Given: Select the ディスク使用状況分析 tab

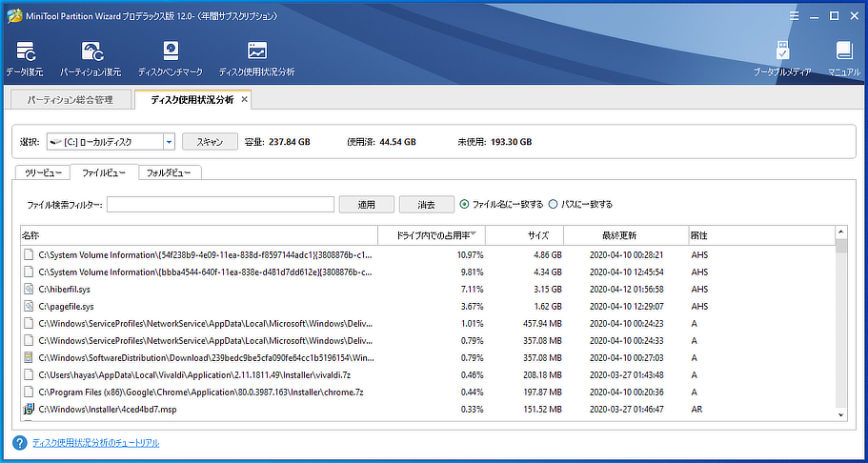Looking at the screenshot, I should (192, 100).
